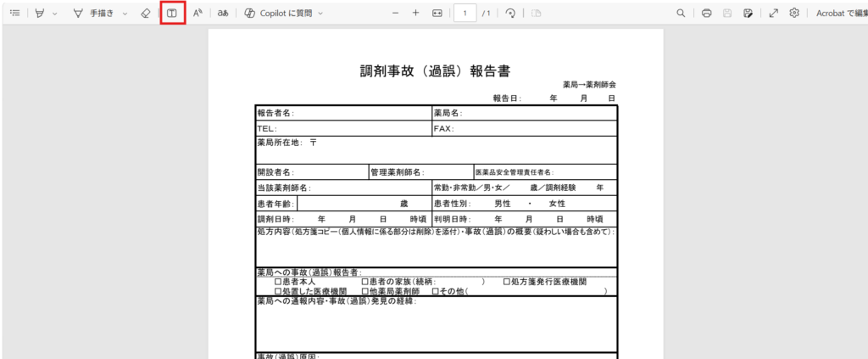The width and height of the screenshot is (868, 359).
Task: Open PDF viewer settings gear
Action: pos(794,14)
